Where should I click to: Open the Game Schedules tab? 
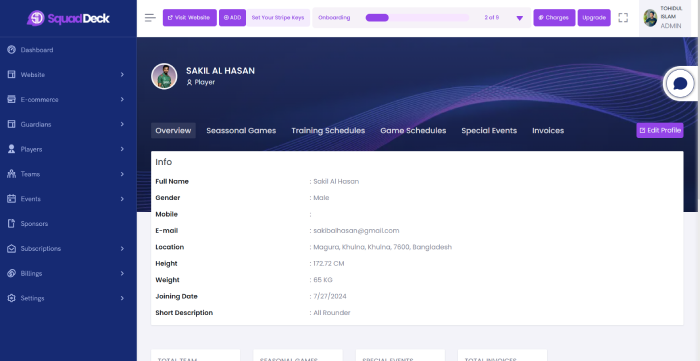pos(413,131)
